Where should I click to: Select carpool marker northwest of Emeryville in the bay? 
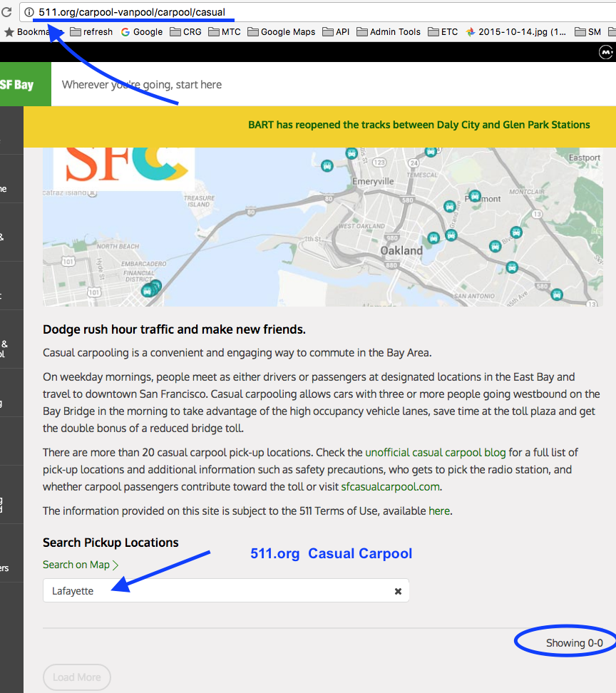[327, 166]
